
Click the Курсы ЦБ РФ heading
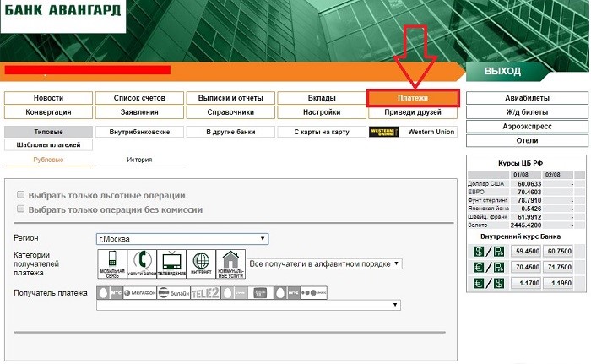(x=520, y=163)
